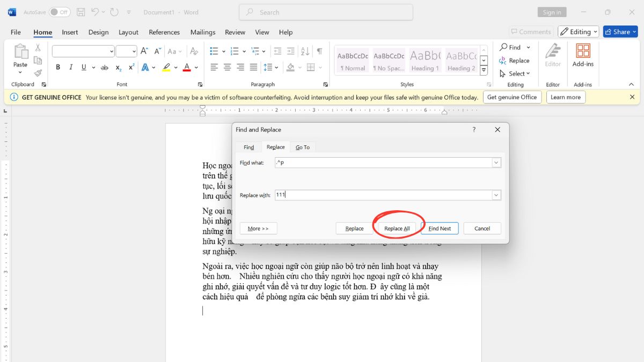Click the Replace button in the dialog
Viewport: 644px width, 362px height.
354,228
